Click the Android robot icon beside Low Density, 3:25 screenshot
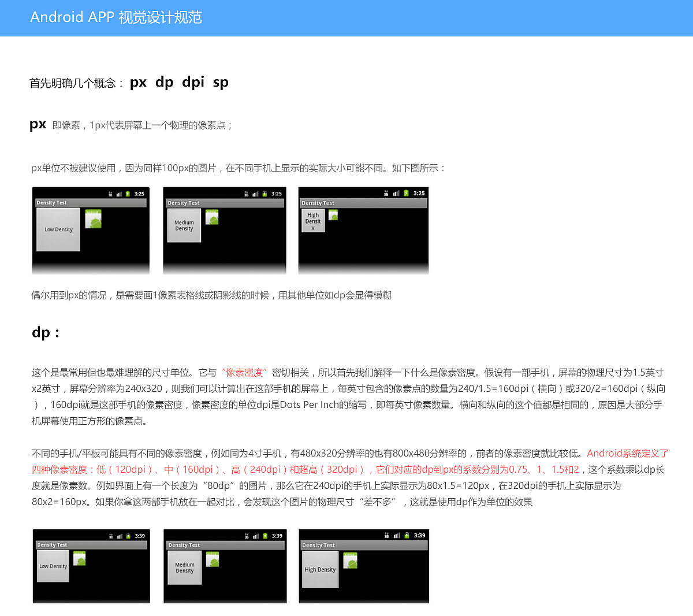 [93, 219]
